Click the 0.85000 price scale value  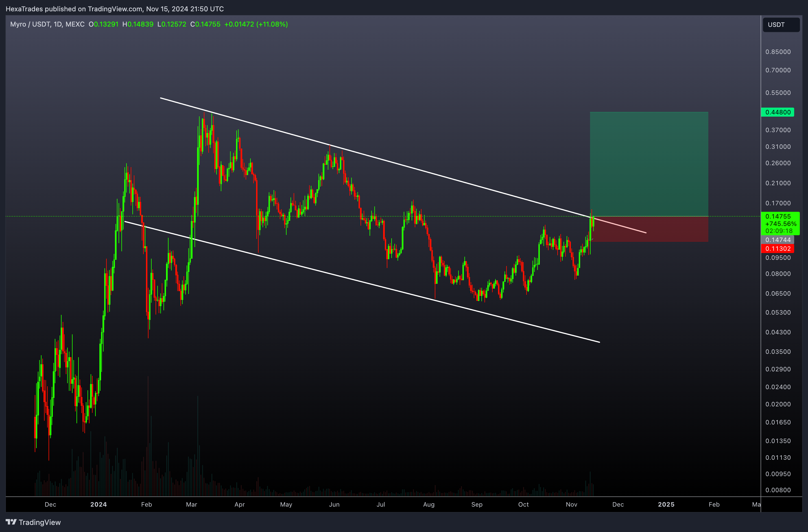(x=778, y=52)
